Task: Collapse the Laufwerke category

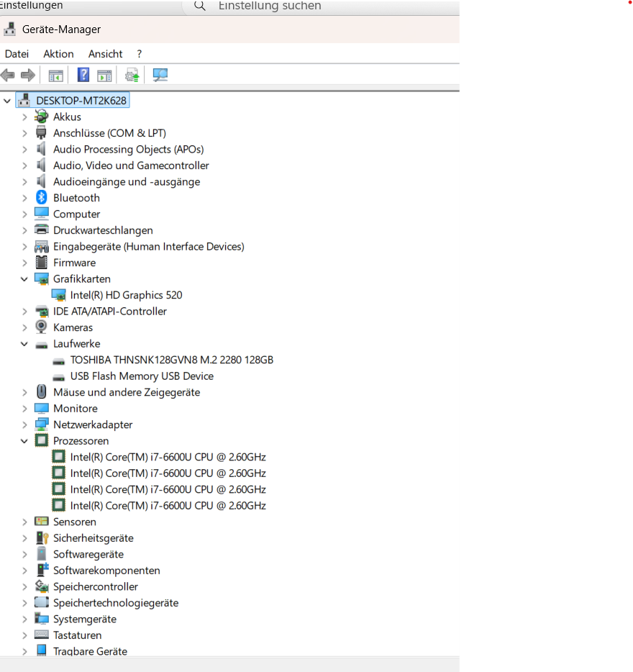Action: [x=24, y=344]
